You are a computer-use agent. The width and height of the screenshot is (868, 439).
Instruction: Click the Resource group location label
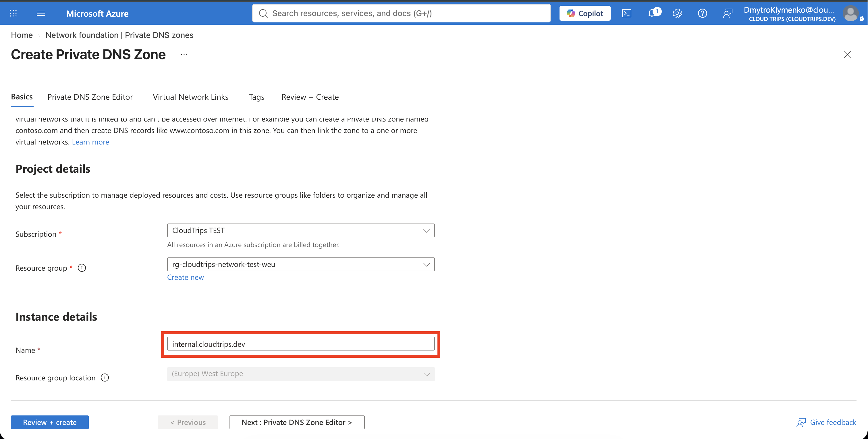click(56, 378)
